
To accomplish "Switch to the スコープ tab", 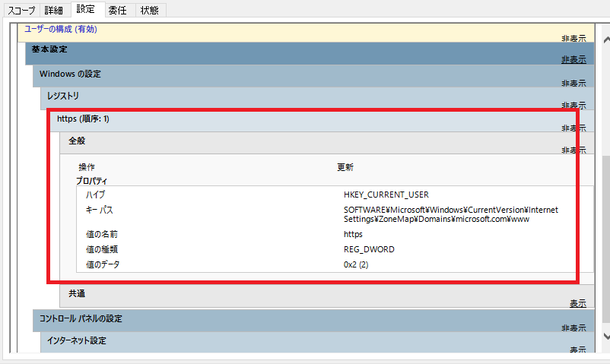I will pyautogui.click(x=20, y=10).
